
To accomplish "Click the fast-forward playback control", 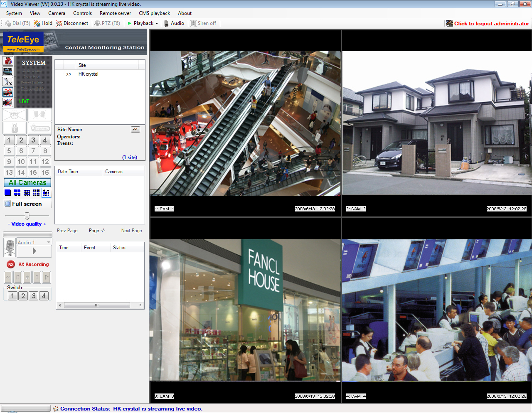I will coord(27,277).
